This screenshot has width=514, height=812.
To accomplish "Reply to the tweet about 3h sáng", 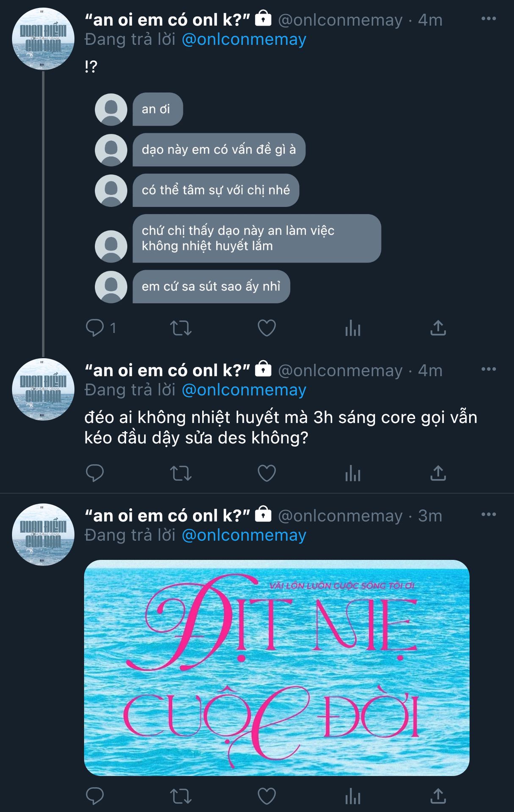I will click(95, 473).
